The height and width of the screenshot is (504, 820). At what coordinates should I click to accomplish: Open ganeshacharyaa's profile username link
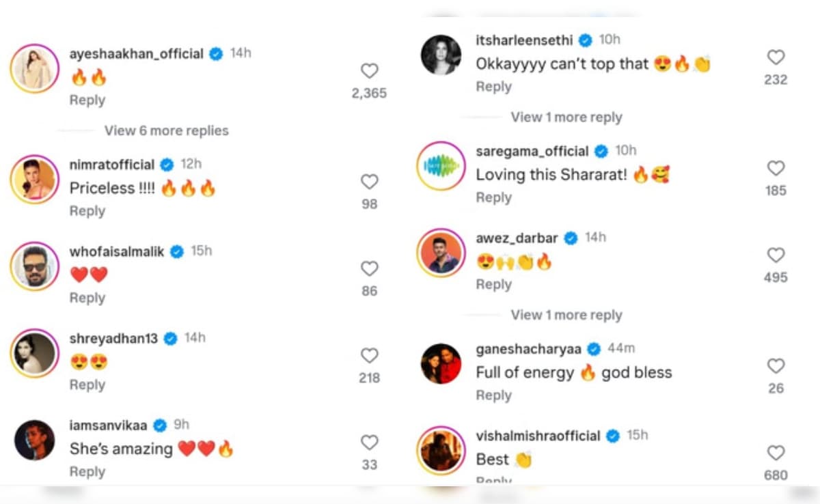(528, 349)
